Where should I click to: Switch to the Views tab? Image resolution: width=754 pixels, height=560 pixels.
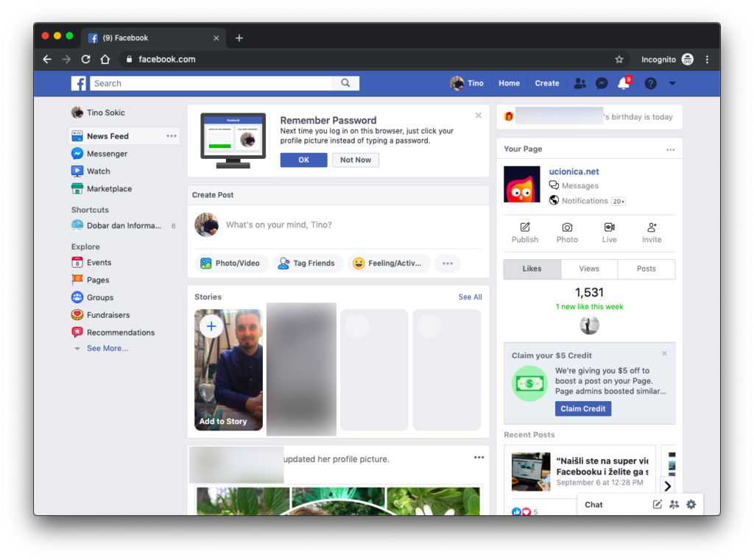[x=589, y=269]
